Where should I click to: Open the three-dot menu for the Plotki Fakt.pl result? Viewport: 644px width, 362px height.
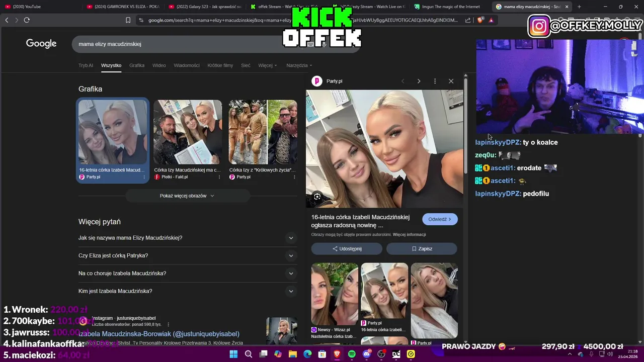pos(219,177)
